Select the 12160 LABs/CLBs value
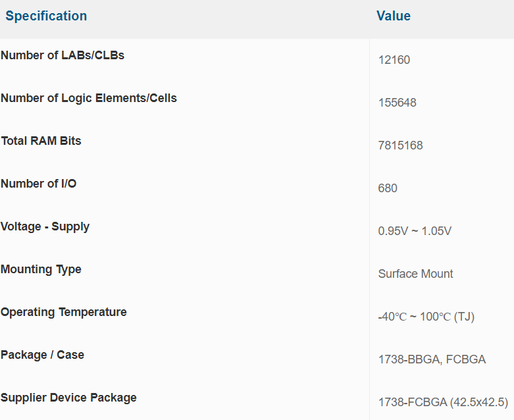 tap(394, 60)
